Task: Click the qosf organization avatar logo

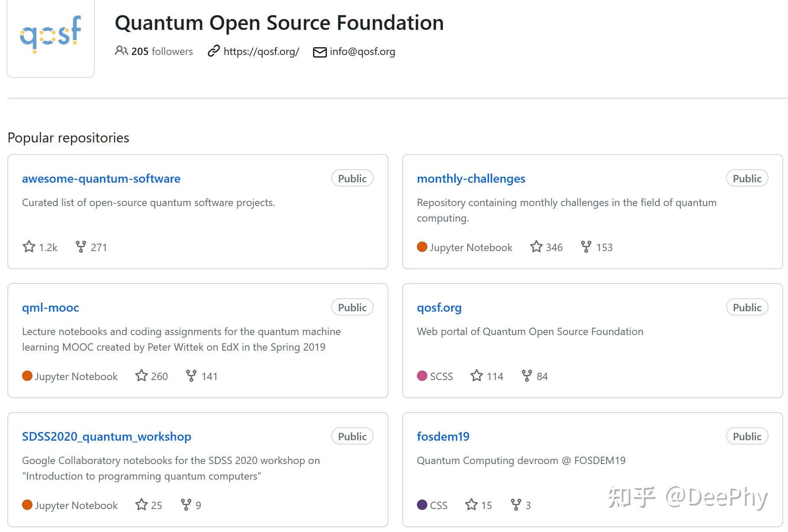Action: (50, 38)
